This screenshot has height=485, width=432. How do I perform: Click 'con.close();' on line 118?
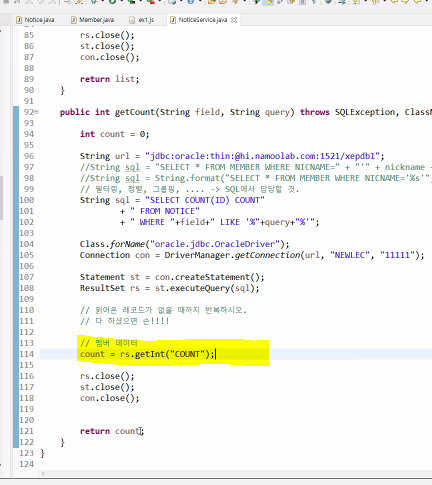[x=110, y=398]
